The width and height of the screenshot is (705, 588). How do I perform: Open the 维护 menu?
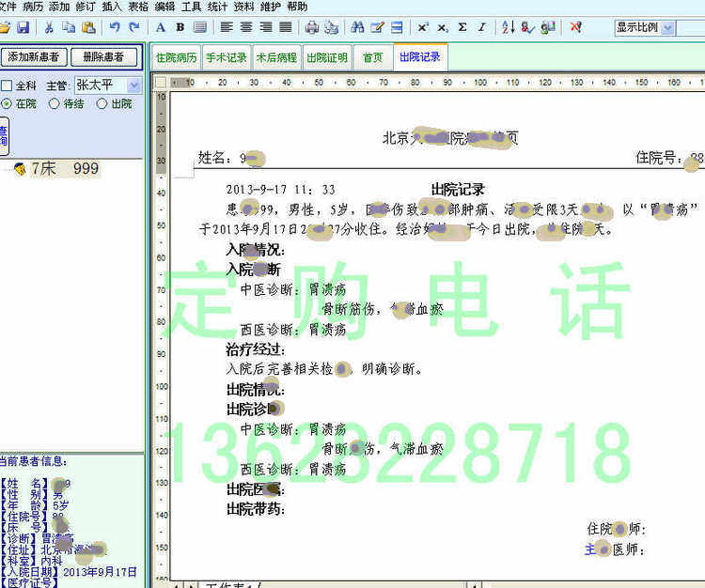tap(271, 7)
